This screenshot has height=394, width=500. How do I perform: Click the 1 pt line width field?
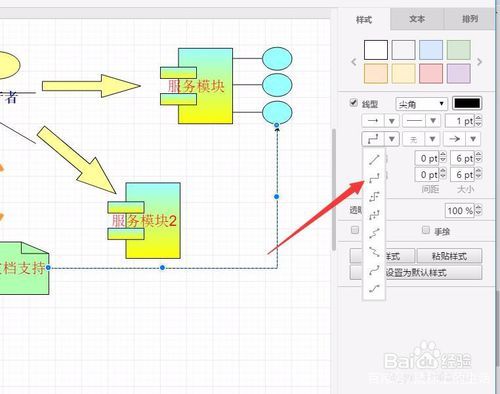pos(460,121)
